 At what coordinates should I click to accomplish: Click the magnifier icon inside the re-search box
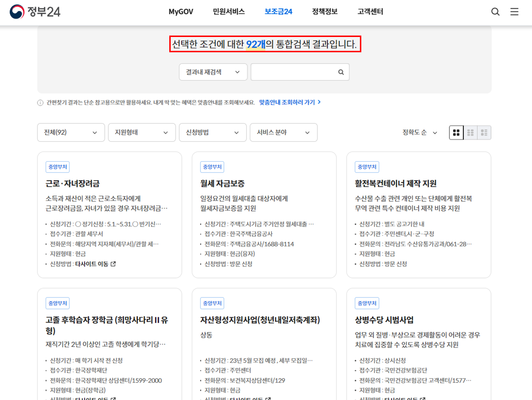coord(341,72)
